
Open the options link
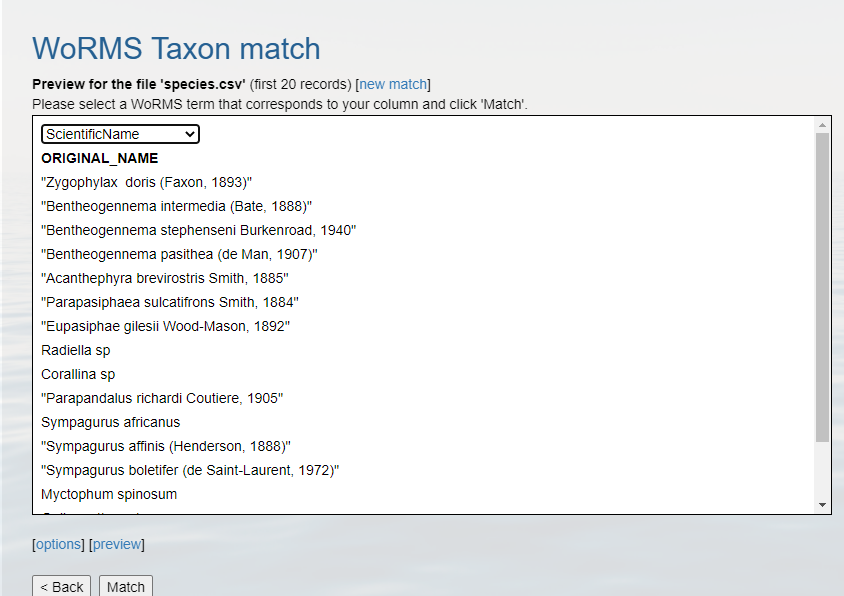pos(58,544)
